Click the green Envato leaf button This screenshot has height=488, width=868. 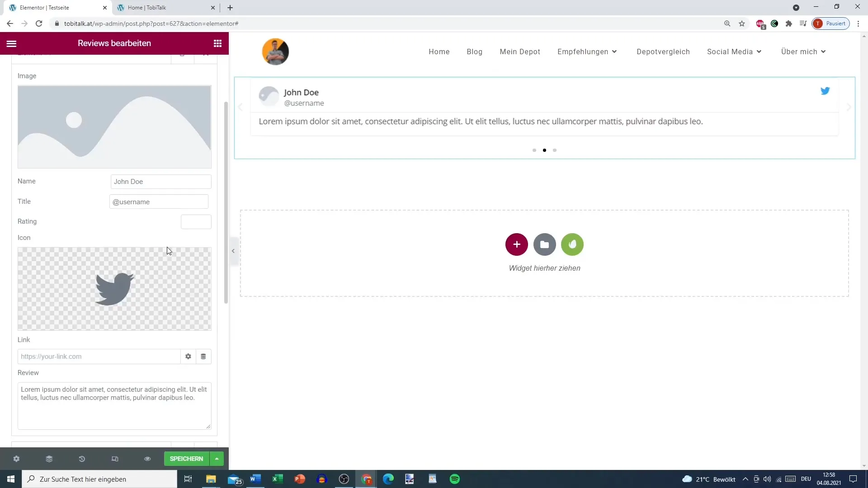tap(572, 244)
